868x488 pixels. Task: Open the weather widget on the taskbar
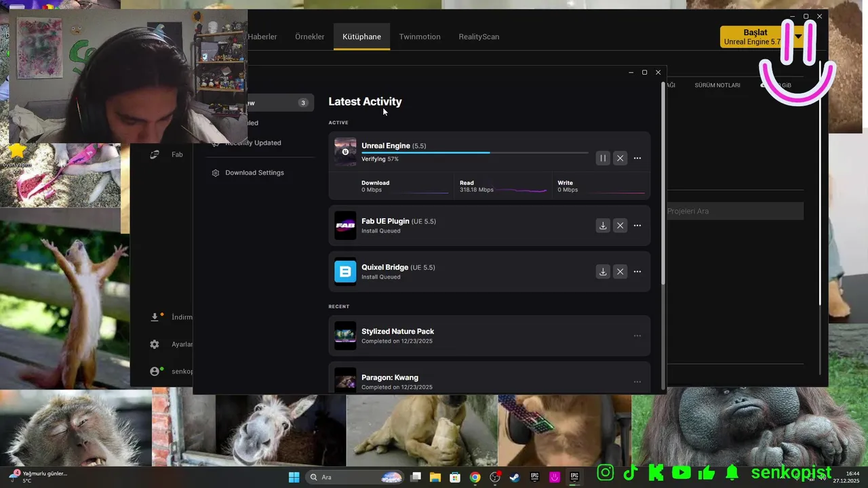[39, 477]
